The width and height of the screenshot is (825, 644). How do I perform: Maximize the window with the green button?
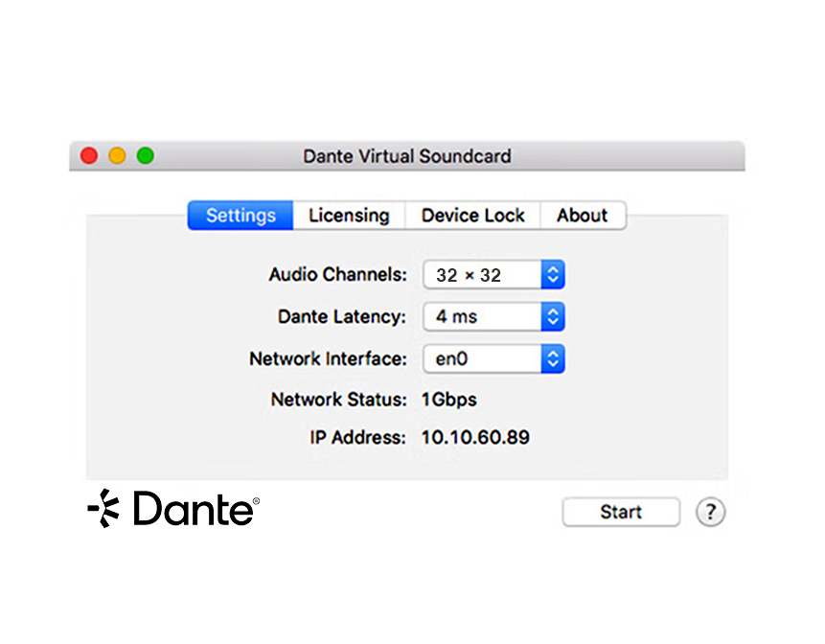pos(146,156)
